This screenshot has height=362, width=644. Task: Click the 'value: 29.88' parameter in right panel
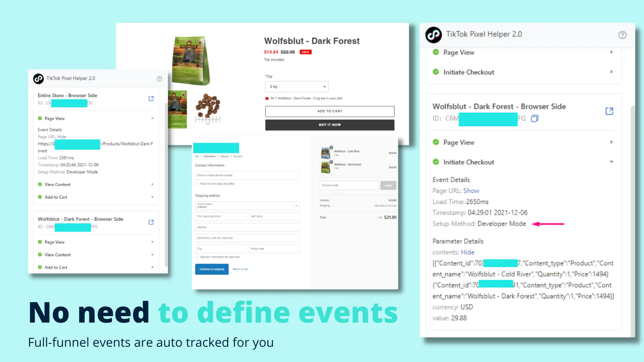[450, 318]
